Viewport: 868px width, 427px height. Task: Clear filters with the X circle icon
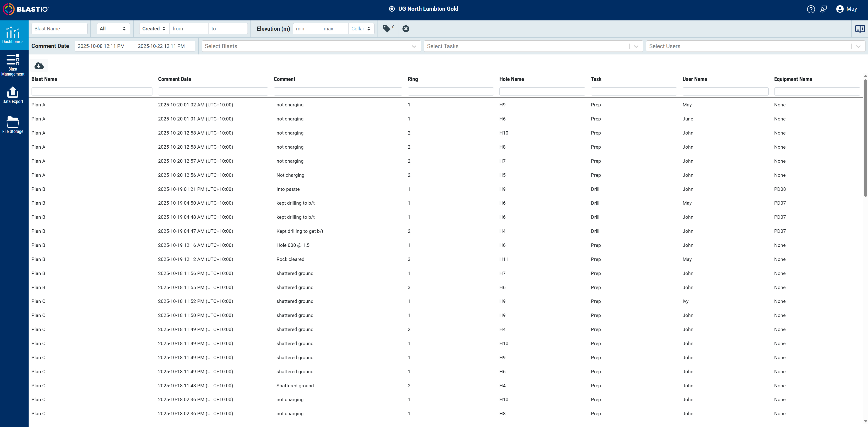click(406, 29)
